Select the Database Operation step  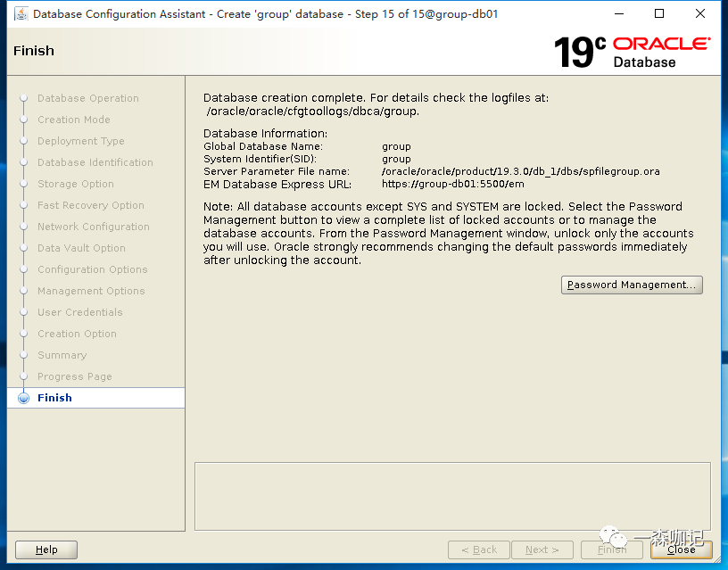(88, 98)
